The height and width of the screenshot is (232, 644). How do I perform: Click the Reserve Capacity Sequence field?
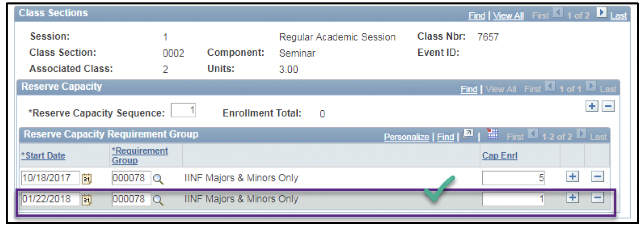pos(183,110)
